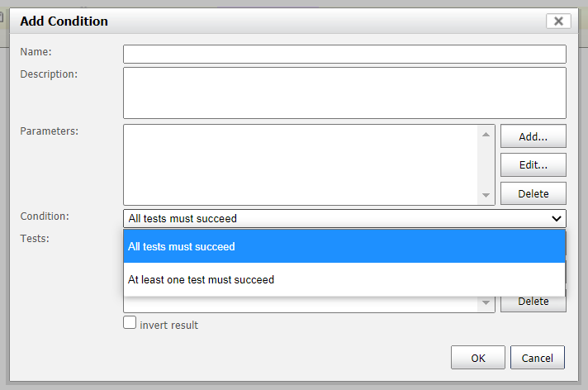Select "All tests must succeed" option
The image size is (588, 390).
[344, 246]
